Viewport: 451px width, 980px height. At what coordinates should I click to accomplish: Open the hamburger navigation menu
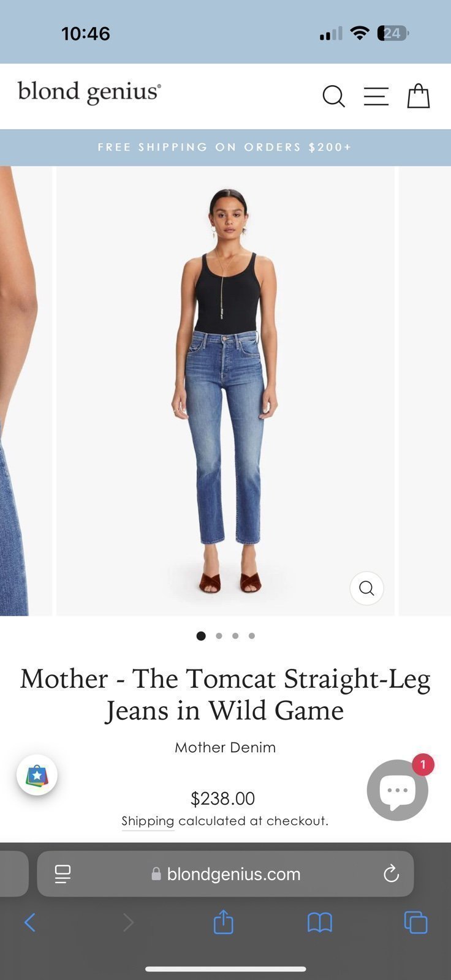click(x=376, y=97)
